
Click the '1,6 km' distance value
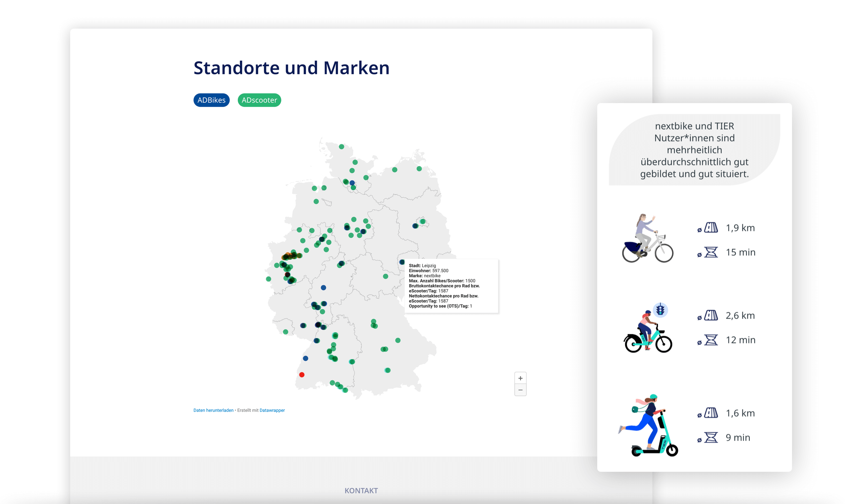pyautogui.click(x=740, y=413)
